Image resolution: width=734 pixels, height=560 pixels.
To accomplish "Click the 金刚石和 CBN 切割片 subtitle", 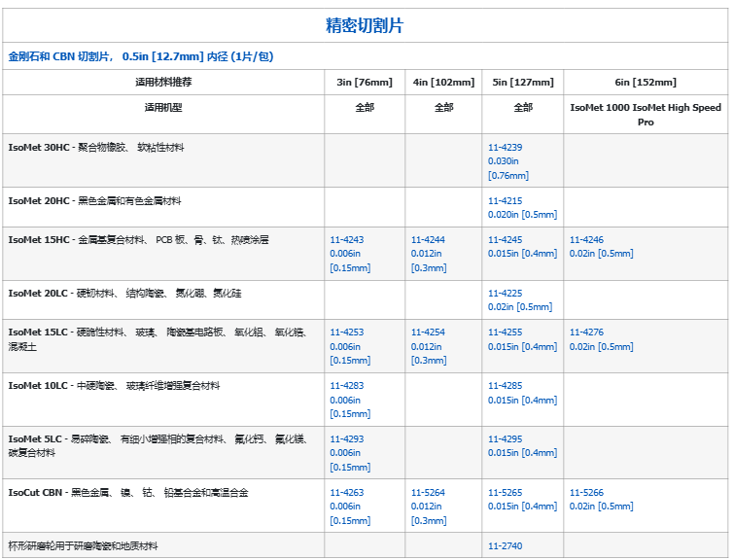I will pyautogui.click(x=141, y=56).
